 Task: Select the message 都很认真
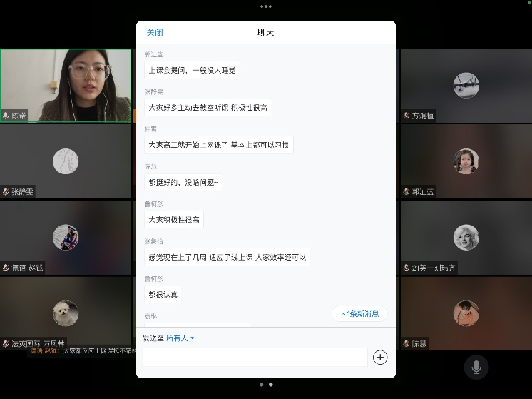pyautogui.click(x=163, y=294)
